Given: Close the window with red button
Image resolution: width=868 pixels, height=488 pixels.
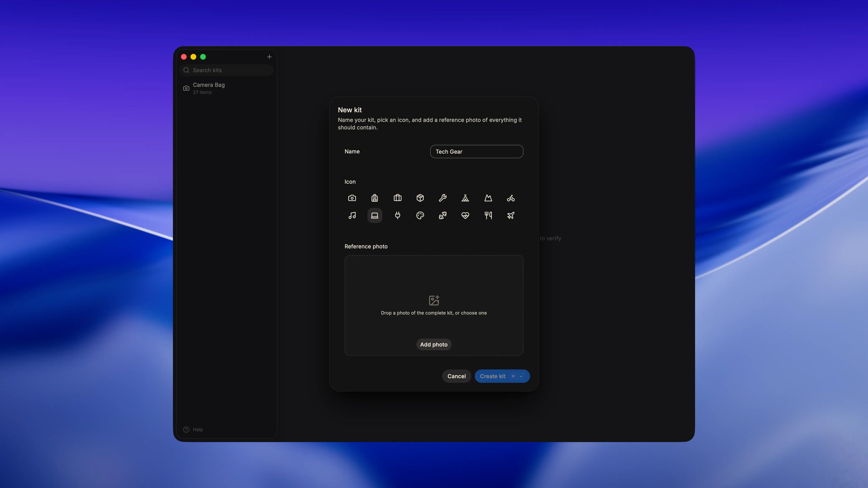Looking at the screenshot, I should coord(184,57).
